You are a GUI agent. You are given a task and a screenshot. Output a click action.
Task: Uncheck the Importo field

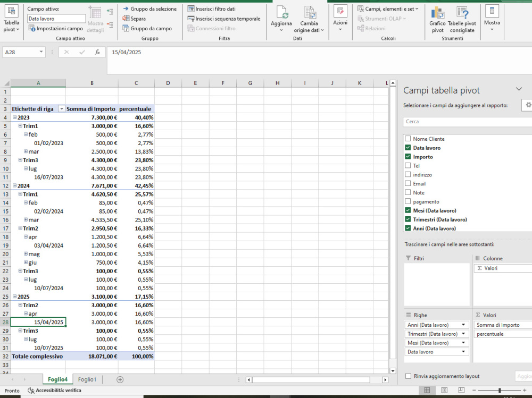click(408, 157)
